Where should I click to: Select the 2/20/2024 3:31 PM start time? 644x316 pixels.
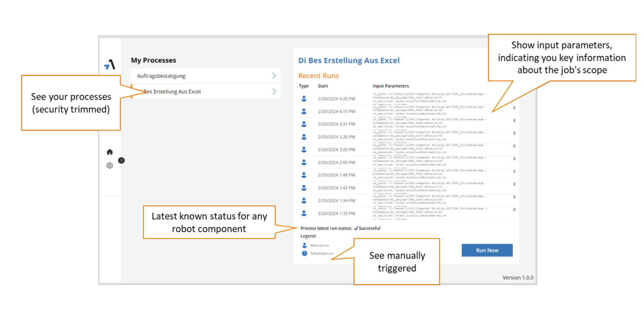336,124
